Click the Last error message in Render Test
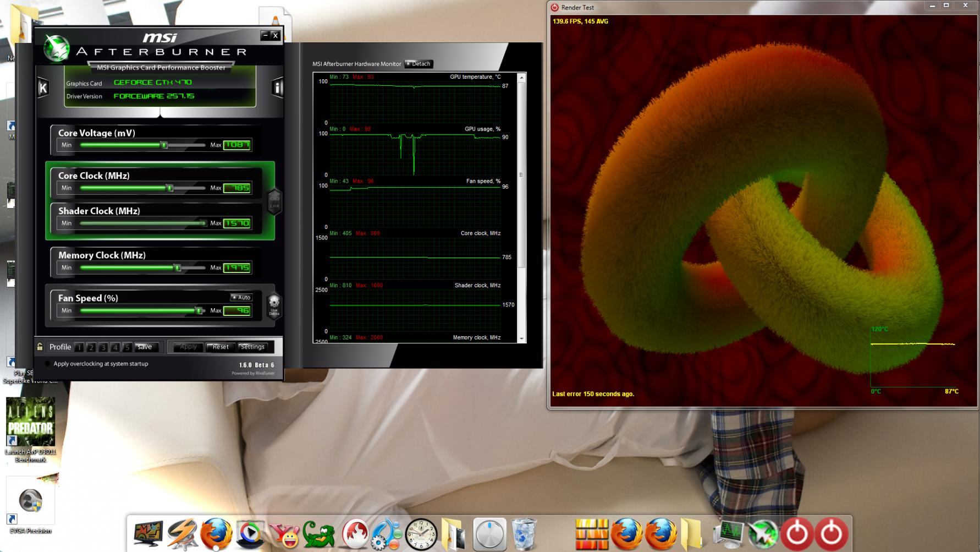The image size is (980, 552). pyautogui.click(x=593, y=394)
